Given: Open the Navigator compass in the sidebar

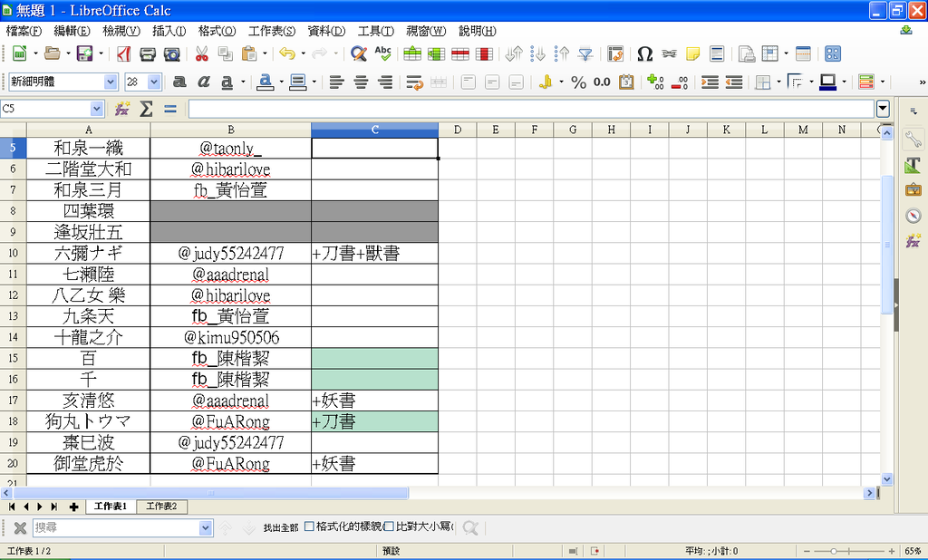Looking at the screenshot, I should pyautogui.click(x=913, y=216).
